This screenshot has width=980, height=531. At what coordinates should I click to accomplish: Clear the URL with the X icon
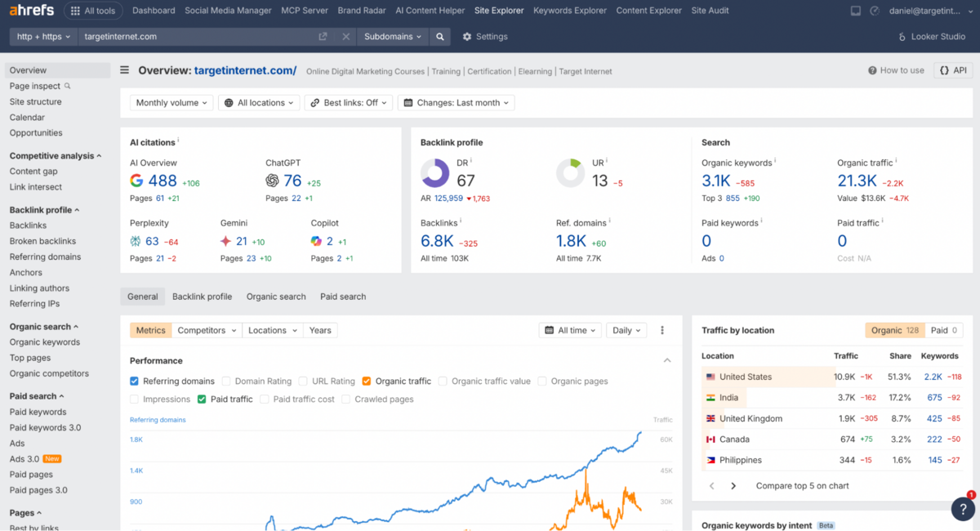pos(346,37)
